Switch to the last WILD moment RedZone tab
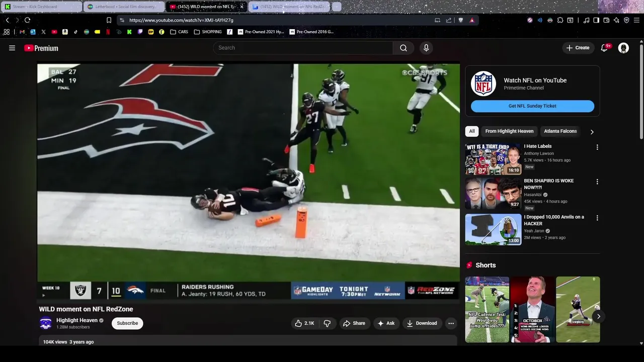 coord(290,7)
